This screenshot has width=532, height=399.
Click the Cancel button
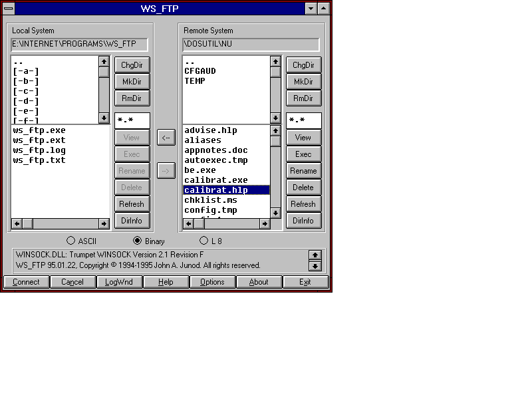click(x=72, y=282)
